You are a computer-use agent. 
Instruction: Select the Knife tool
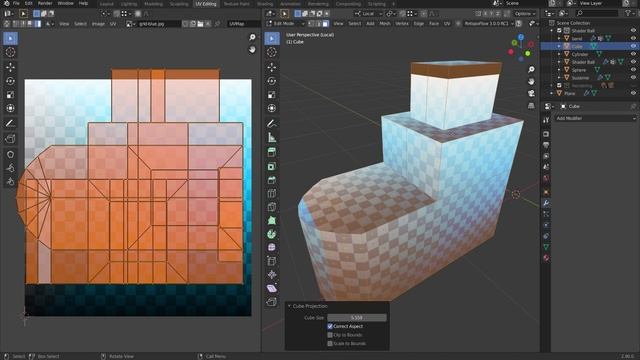[x=272, y=207]
